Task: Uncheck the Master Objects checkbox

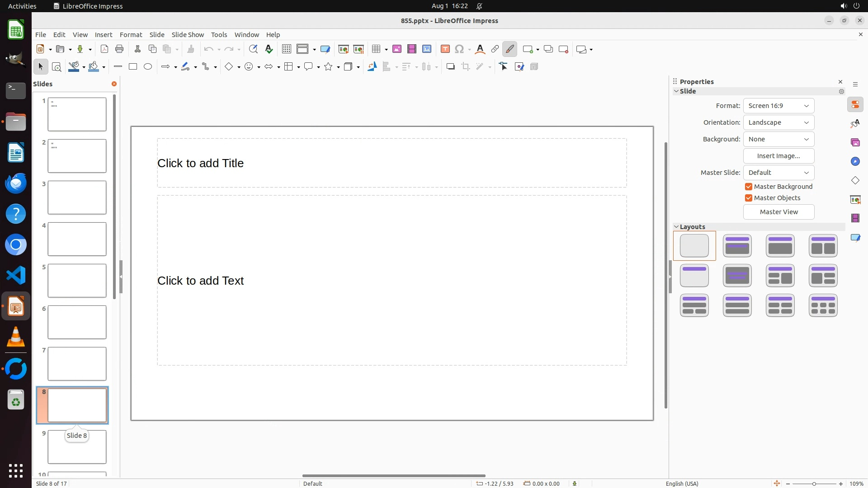Action: (x=749, y=198)
